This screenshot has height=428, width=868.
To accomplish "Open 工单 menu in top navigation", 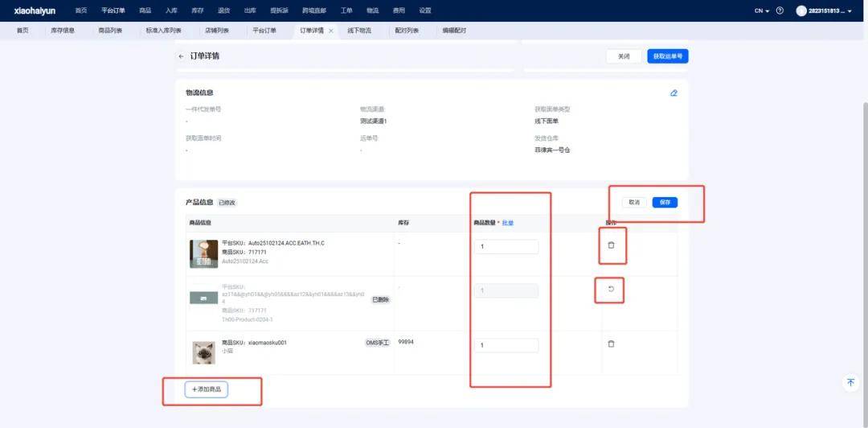I will (x=346, y=10).
